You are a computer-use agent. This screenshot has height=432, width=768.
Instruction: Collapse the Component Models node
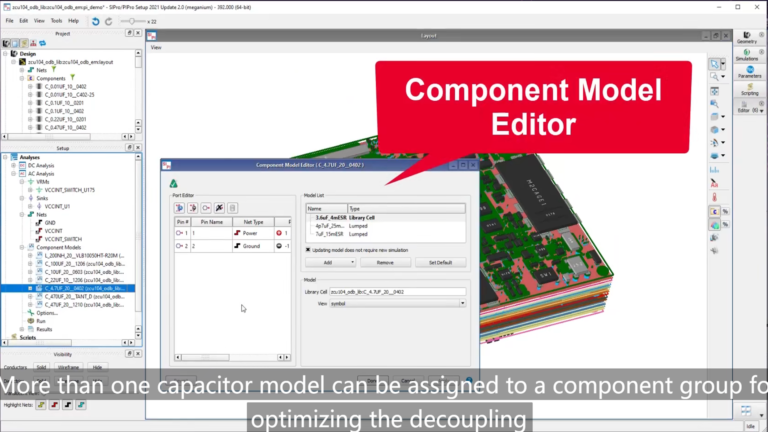[x=22, y=247]
